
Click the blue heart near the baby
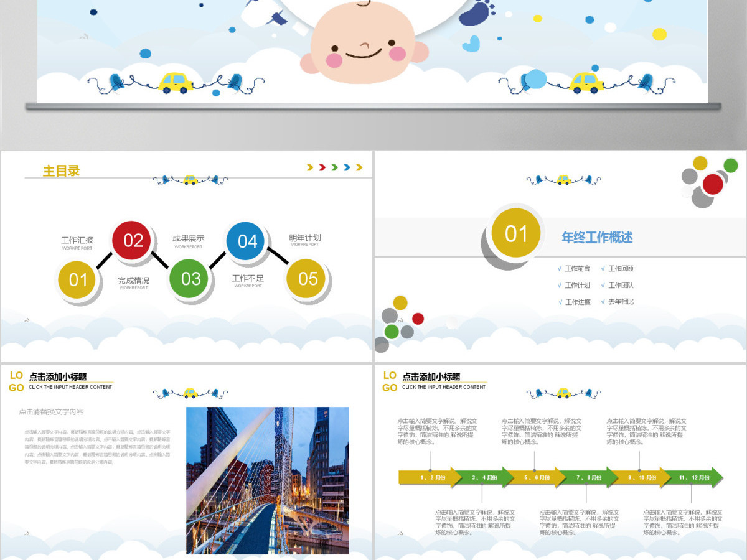tap(471, 44)
